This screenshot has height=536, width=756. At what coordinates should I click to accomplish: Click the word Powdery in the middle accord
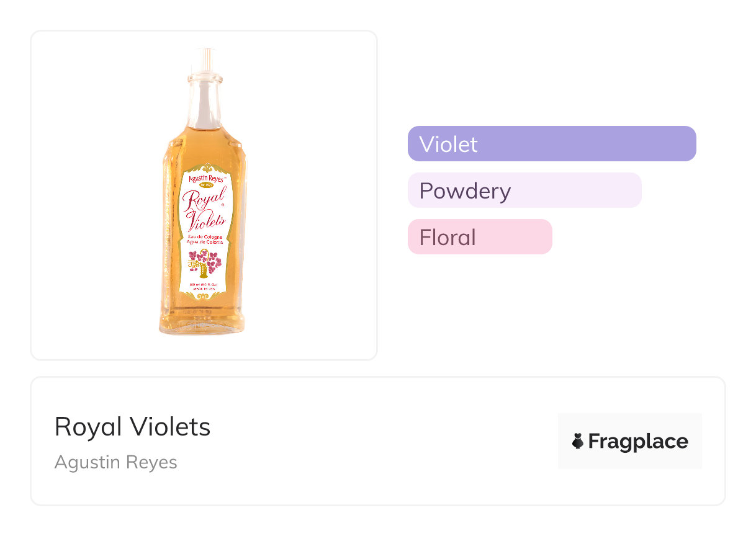click(x=465, y=190)
